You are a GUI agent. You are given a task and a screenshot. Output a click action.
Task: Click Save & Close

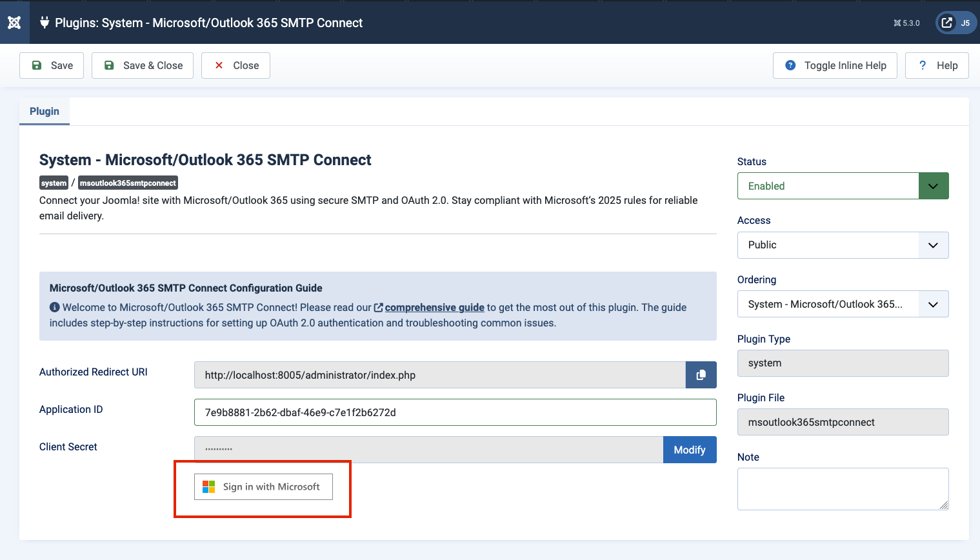(143, 65)
